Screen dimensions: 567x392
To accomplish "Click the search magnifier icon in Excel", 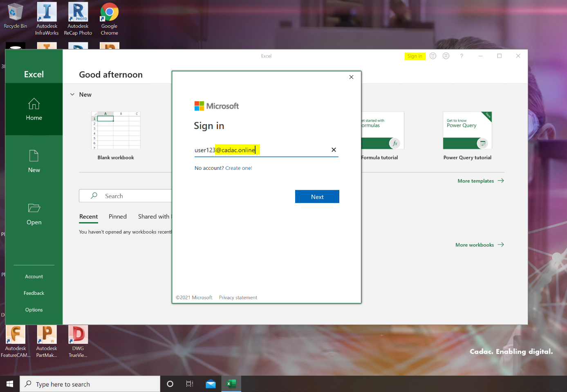I will click(94, 196).
